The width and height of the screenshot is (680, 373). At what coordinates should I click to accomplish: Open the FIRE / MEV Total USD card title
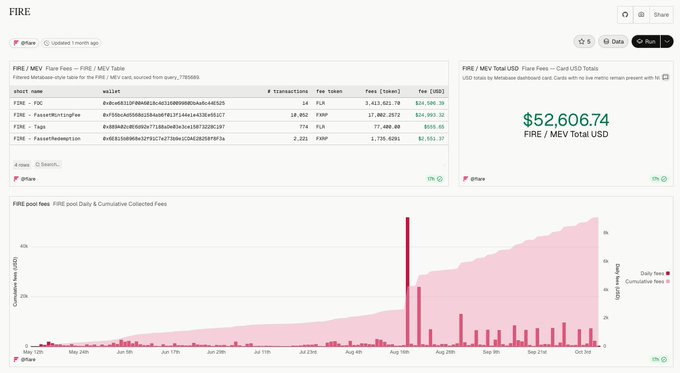[x=490, y=69]
